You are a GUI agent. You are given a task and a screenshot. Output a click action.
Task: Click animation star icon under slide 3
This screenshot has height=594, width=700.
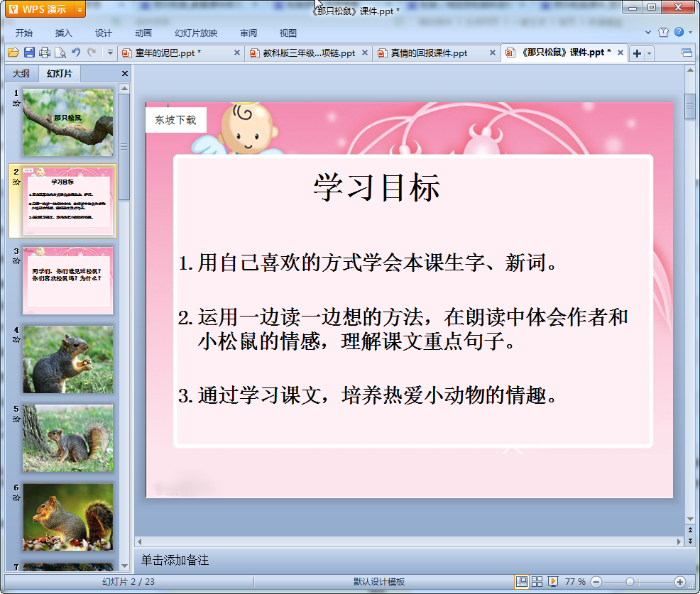coord(16,261)
